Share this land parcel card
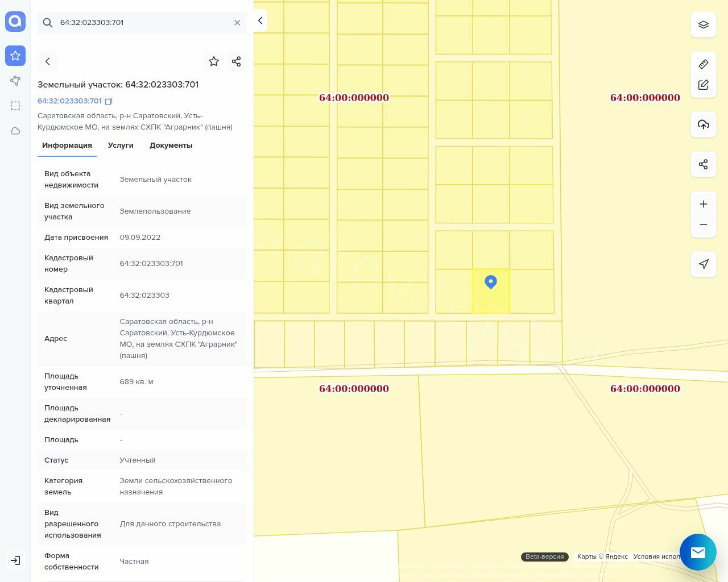 click(237, 61)
